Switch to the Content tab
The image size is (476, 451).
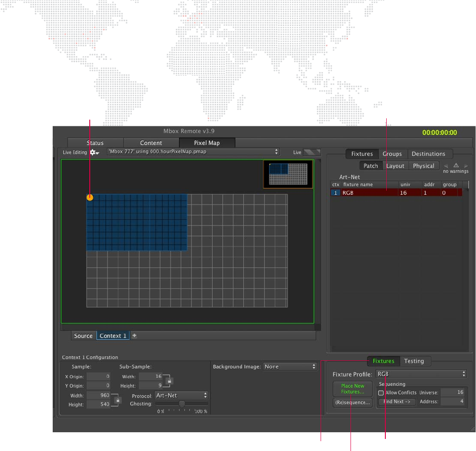pyautogui.click(x=151, y=143)
